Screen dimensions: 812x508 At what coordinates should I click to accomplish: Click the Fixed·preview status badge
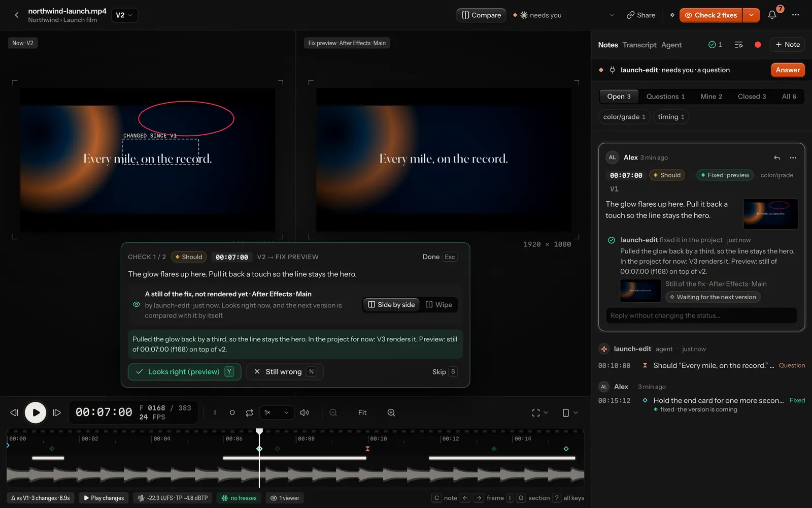(725, 175)
